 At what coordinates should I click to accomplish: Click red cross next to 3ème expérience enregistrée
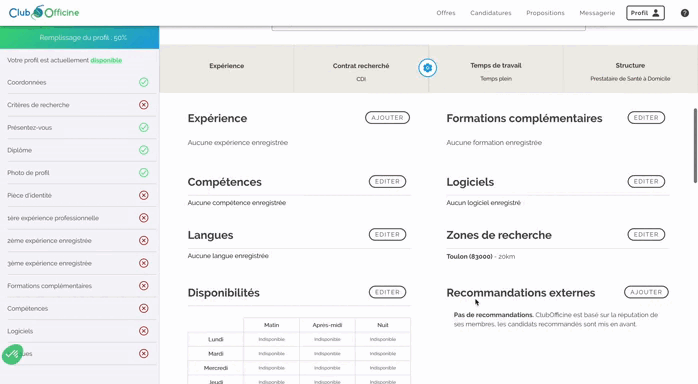click(144, 263)
